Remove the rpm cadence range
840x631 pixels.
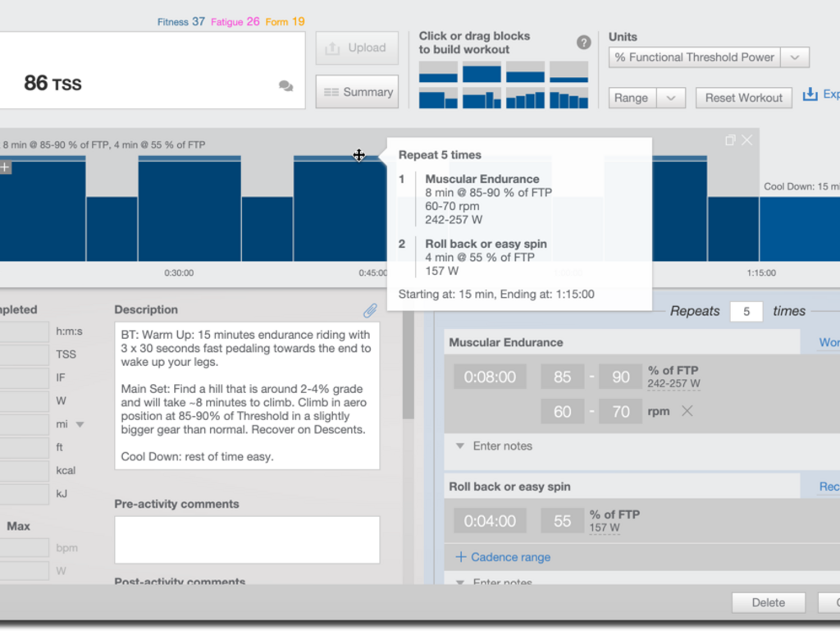[x=687, y=411]
